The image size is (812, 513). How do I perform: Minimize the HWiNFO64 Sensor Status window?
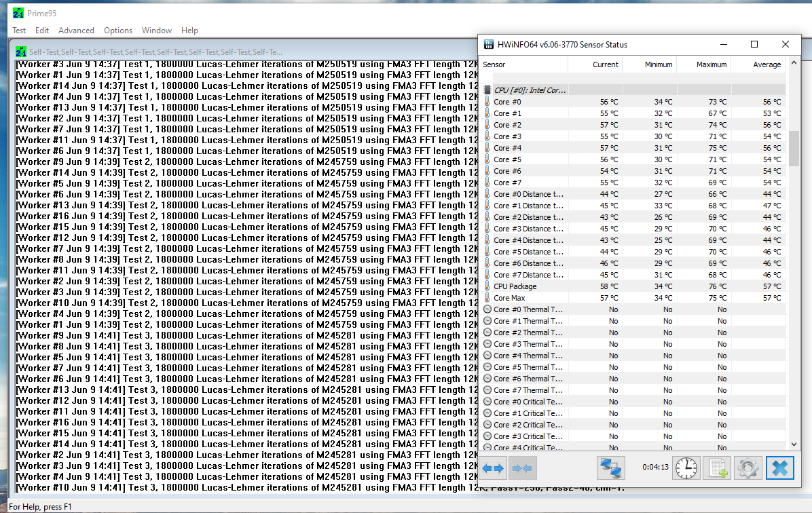point(724,45)
